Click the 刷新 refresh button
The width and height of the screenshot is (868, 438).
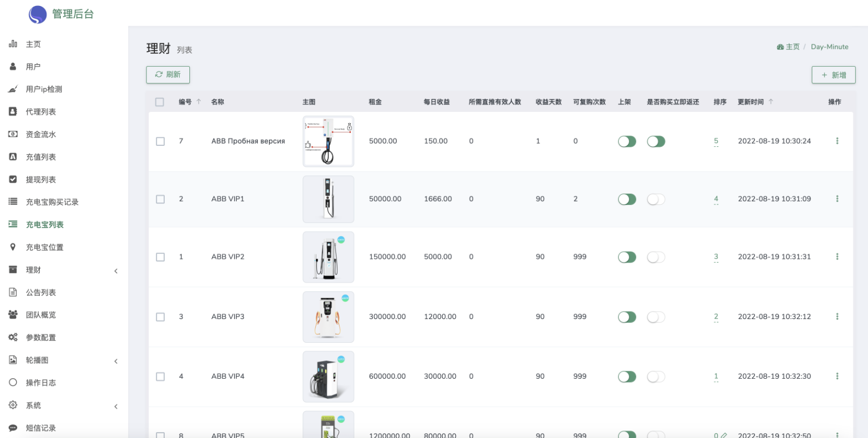tap(168, 74)
